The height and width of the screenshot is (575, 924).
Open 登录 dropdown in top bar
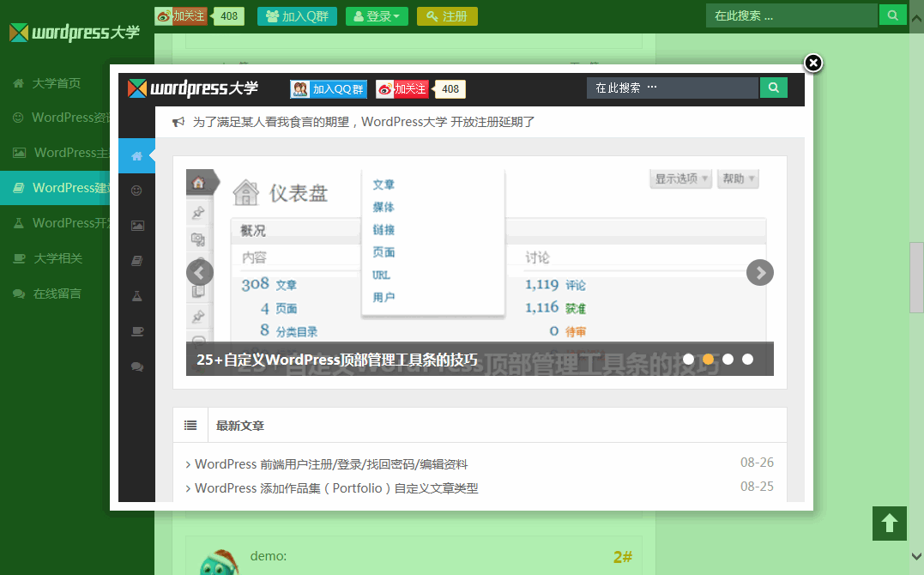(x=377, y=16)
